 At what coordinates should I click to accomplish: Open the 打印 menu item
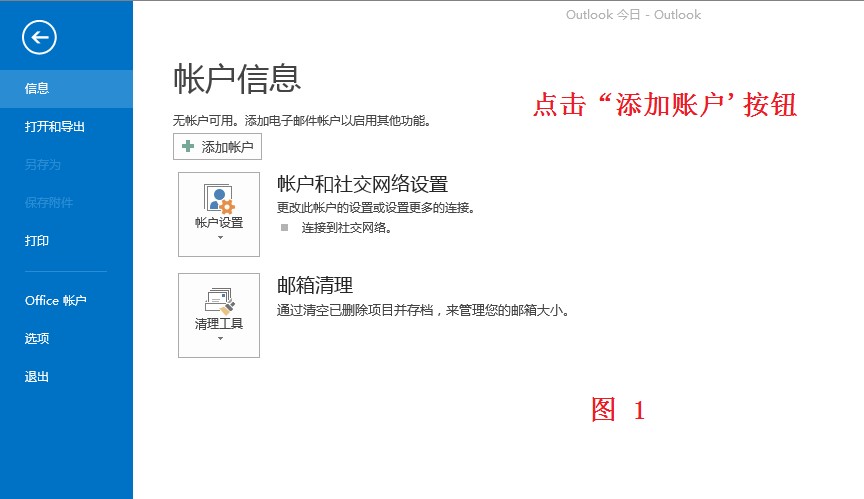coord(66,241)
